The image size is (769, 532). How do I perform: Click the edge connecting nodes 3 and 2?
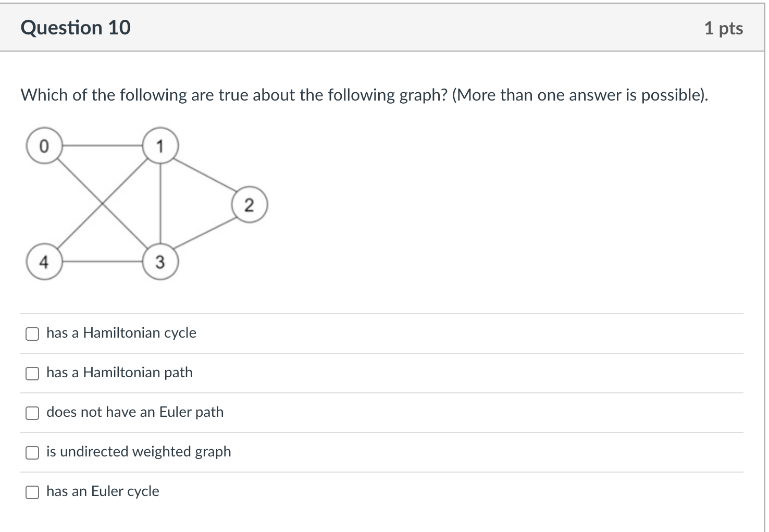pos(204,232)
